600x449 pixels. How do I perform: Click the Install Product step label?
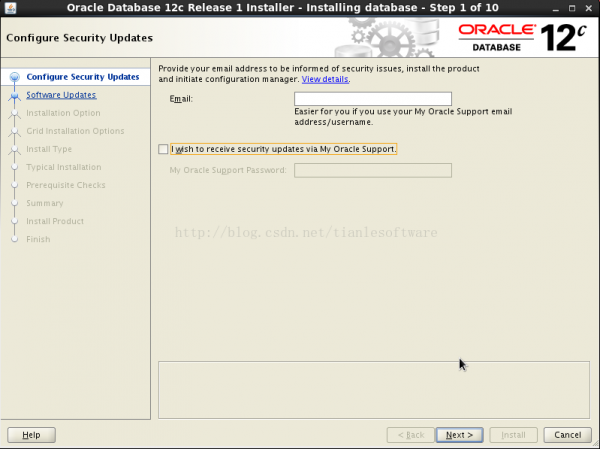tap(55, 221)
